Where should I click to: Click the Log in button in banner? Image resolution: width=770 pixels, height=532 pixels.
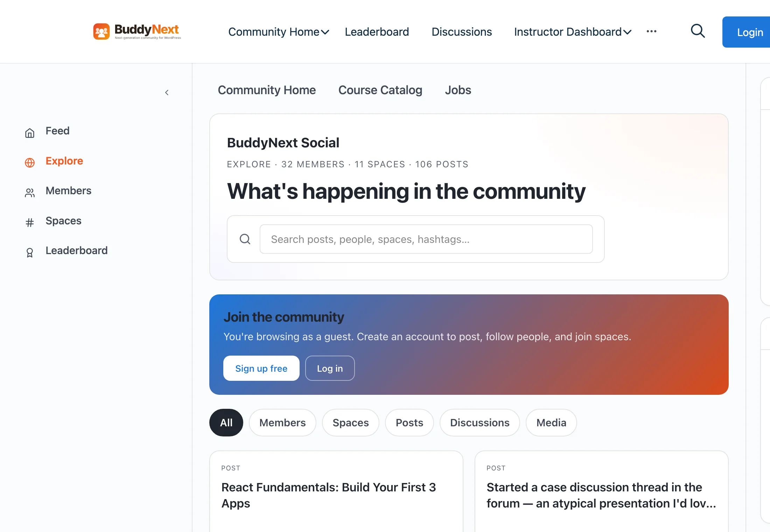click(x=330, y=368)
